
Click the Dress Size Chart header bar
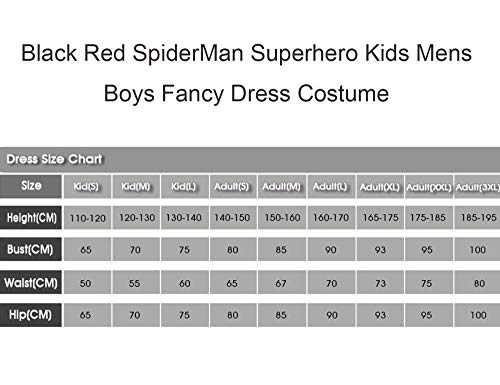point(250,159)
